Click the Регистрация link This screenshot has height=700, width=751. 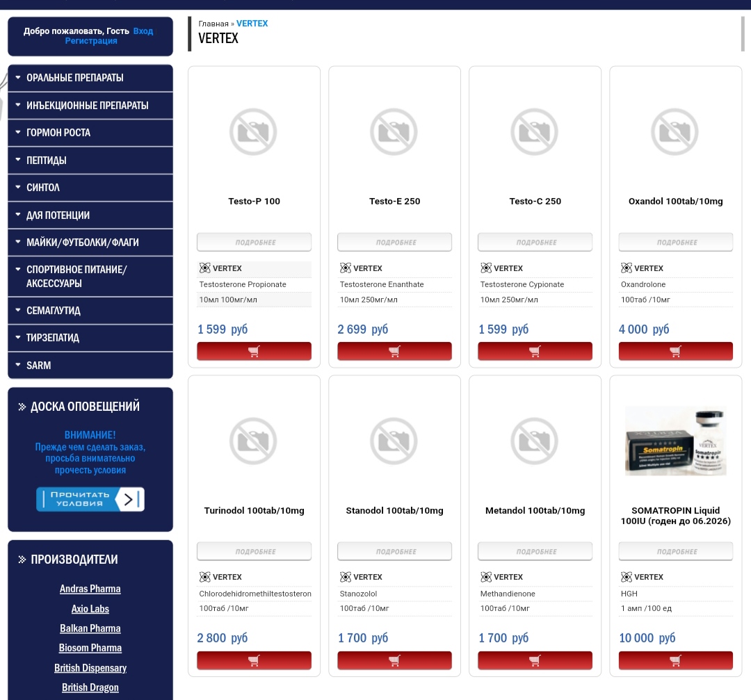click(x=91, y=41)
